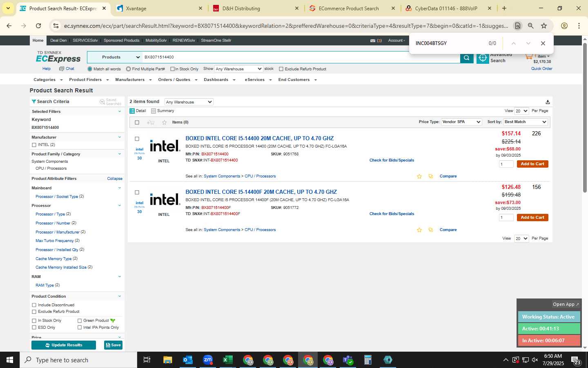
Task: Check INTEL manufacturer filter
Action: [x=34, y=145]
